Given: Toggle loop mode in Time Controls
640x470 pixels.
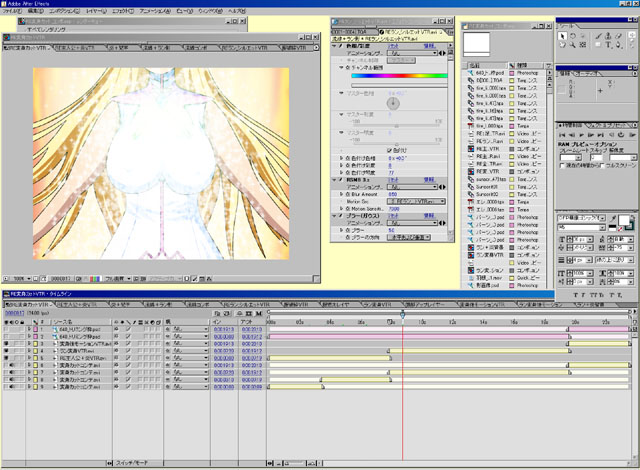Looking at the screenshot, I should click(621, 135).
